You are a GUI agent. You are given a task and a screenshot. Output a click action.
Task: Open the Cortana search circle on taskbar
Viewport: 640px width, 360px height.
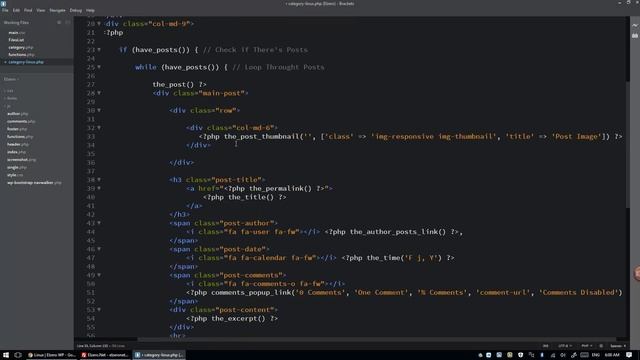[x=18, y=355]
